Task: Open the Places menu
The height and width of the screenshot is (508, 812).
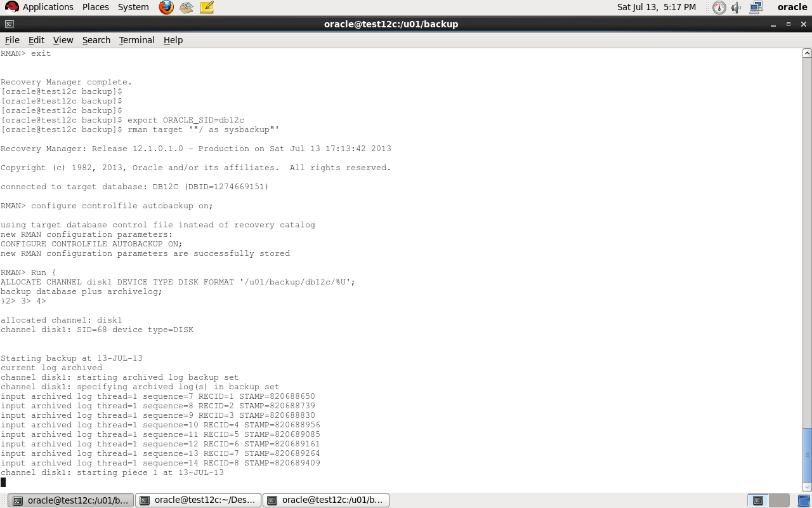Action: point(95,7)
